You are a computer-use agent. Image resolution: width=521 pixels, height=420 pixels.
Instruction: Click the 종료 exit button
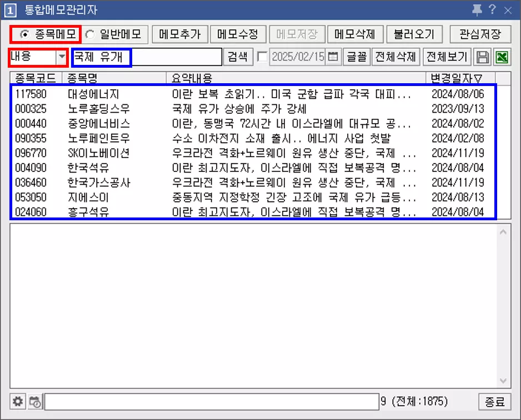coord(495,402)
